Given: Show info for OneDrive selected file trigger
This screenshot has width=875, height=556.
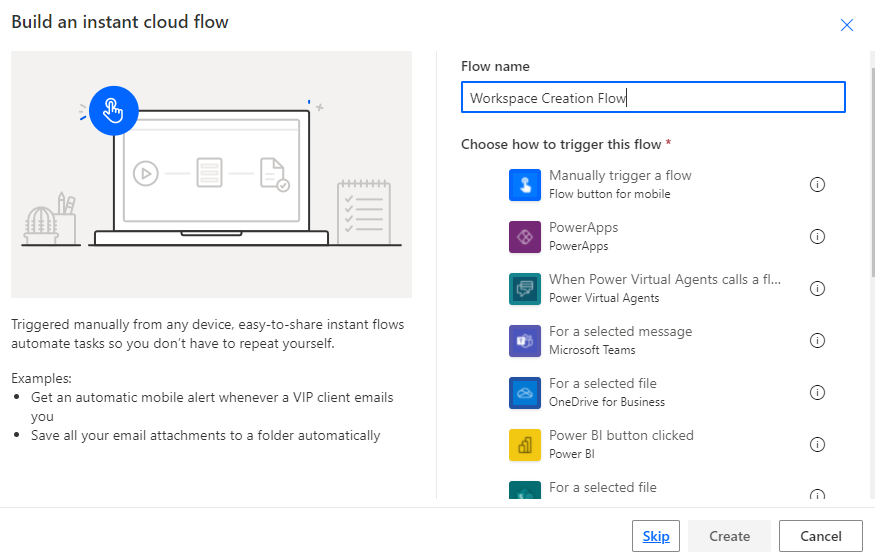Looking at the screenshot, I should click(817, 393).
